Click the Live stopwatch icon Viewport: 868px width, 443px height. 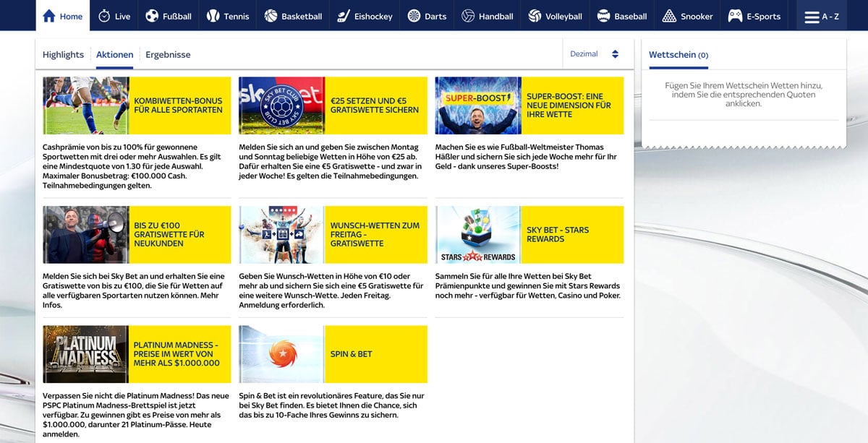(x=104, y=16)
